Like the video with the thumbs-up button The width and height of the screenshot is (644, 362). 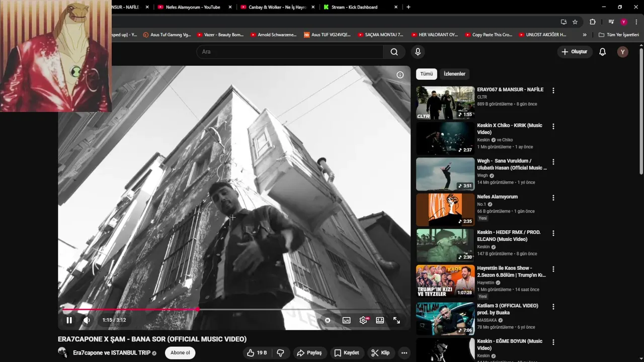tap(257, 353)
